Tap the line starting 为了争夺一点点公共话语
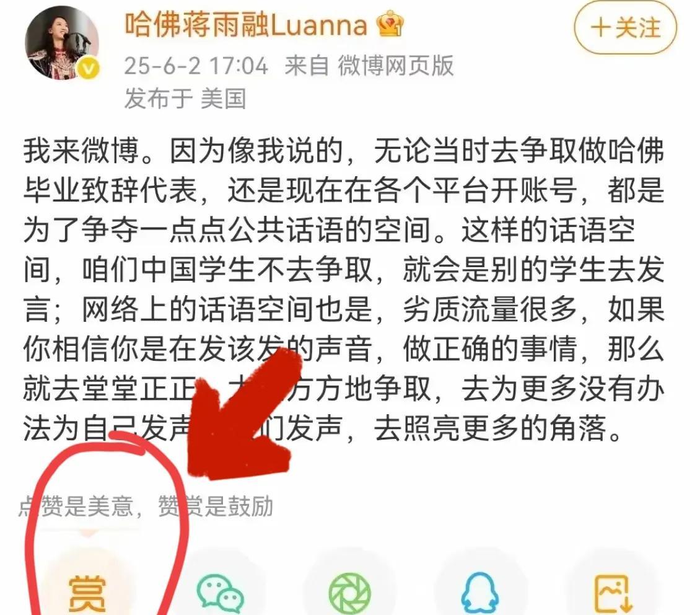 [330, 230]
